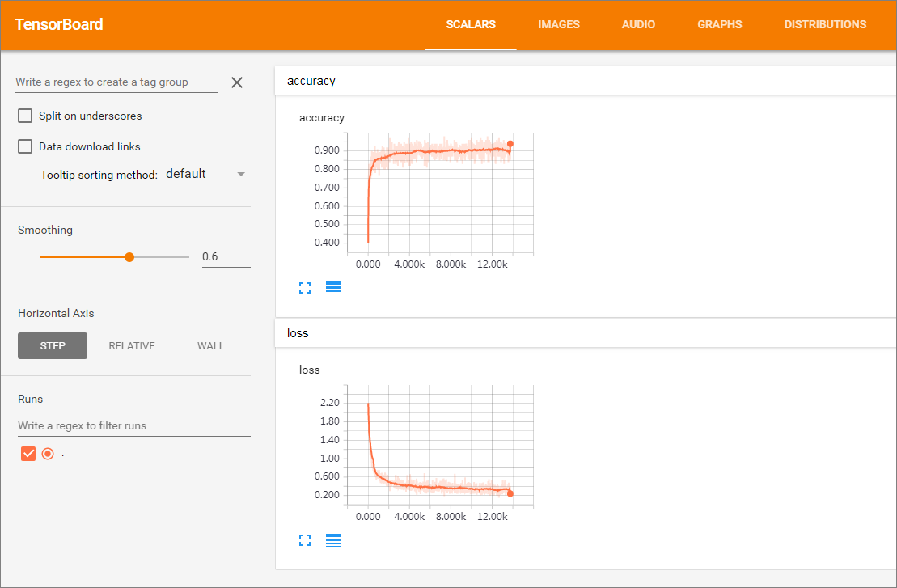Switch to the IMAGES tab
The image size is (897, 588).
(x=558, y=24)
